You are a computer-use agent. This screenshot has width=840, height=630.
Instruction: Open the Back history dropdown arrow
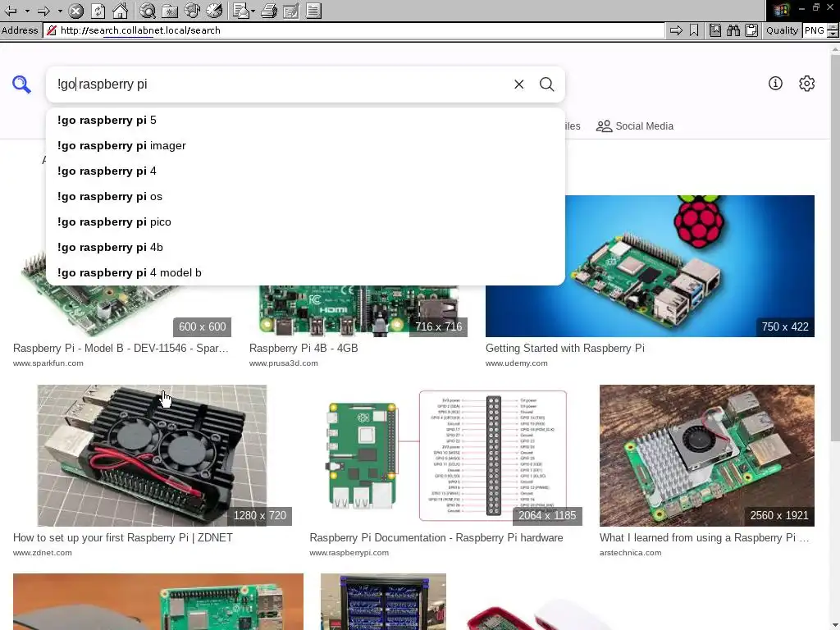[x=27, y=11]
